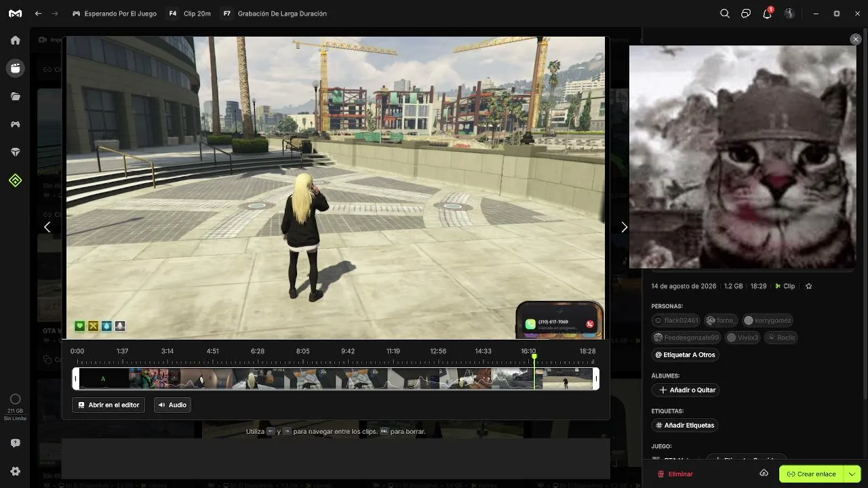Click the timeline ruler at 9:42

348,351
